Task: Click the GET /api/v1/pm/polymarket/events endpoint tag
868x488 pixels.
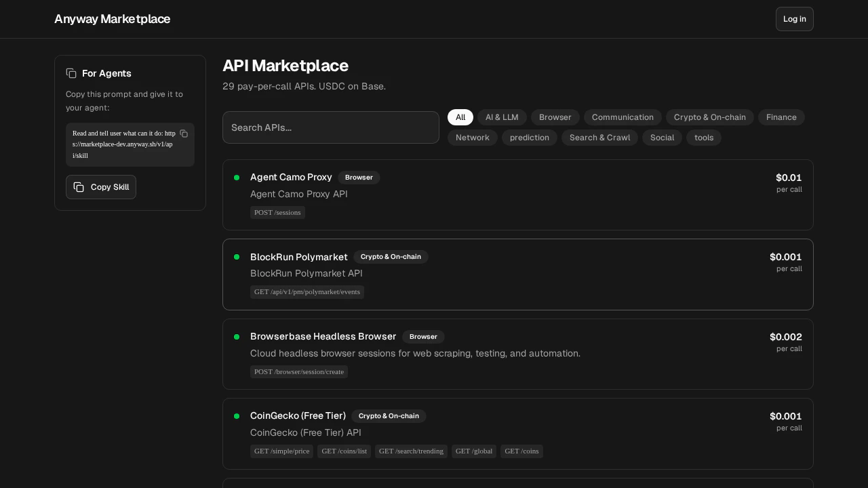Action: (307, 292)
